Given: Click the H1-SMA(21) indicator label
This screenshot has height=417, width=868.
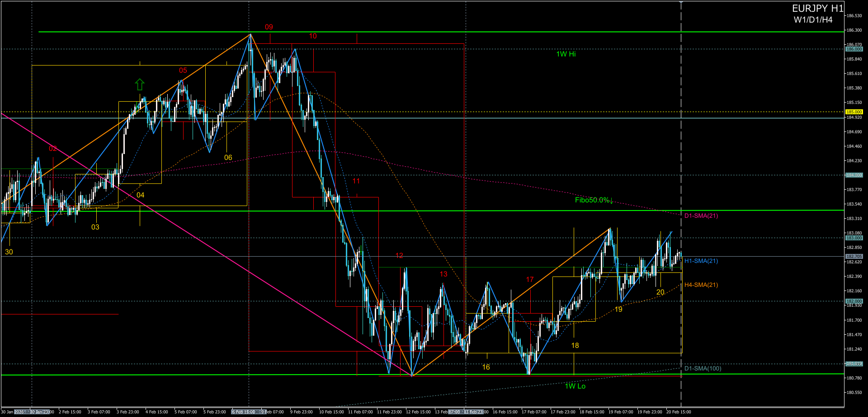Looking at the screenshot, I should (701, 261).
